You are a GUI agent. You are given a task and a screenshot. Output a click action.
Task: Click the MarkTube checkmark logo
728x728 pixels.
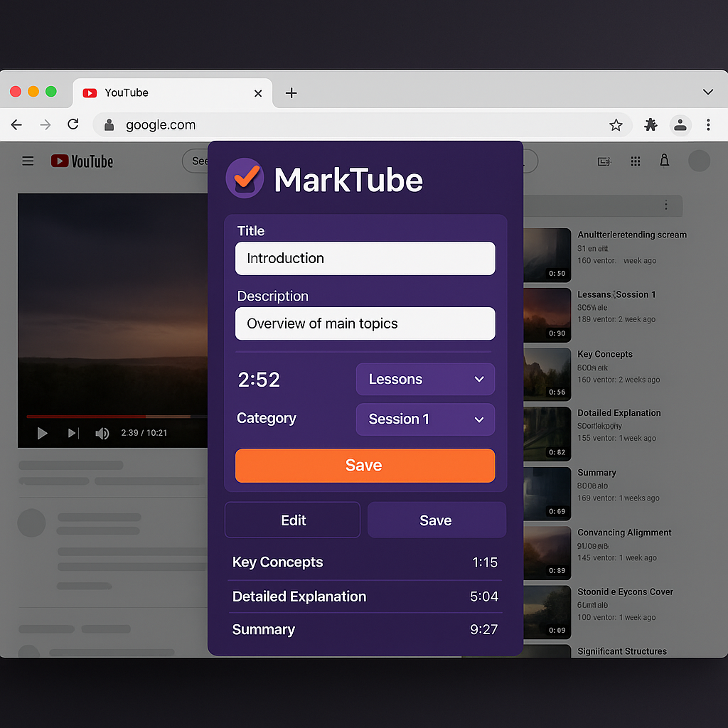coord(245,178)
